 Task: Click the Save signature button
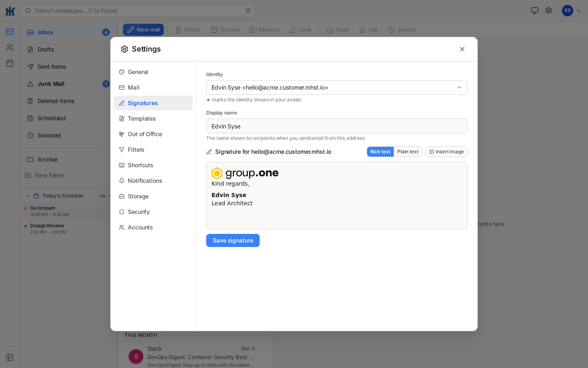[x=233, y=240]
